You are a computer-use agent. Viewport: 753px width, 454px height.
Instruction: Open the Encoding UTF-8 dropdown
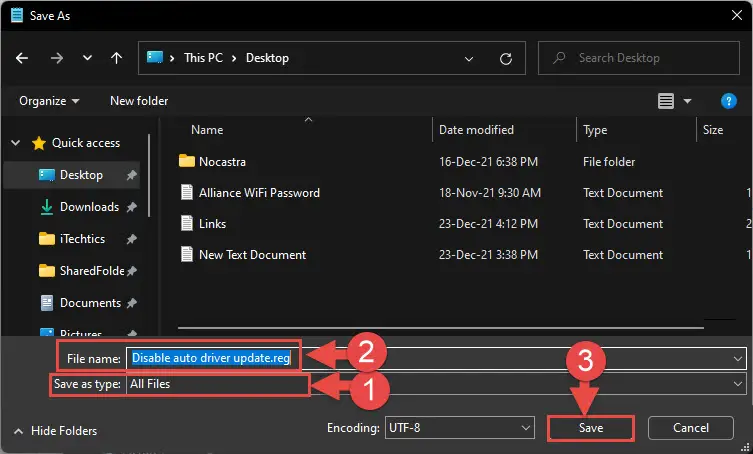[x=460, y=428]
